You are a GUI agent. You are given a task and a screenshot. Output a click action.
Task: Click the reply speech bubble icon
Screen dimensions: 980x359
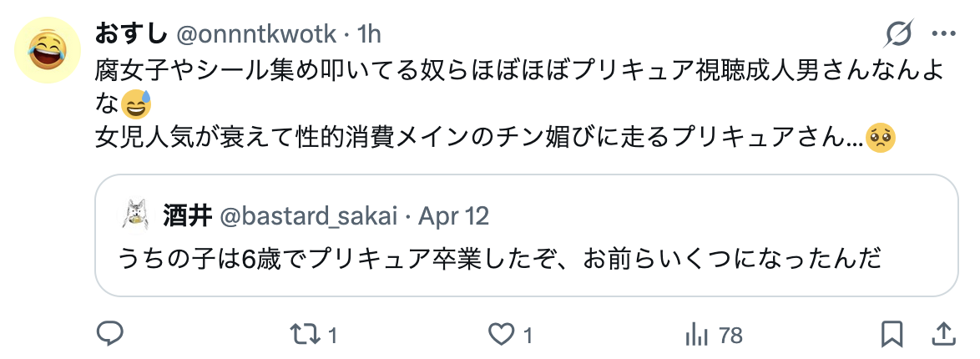pos(110,335)
